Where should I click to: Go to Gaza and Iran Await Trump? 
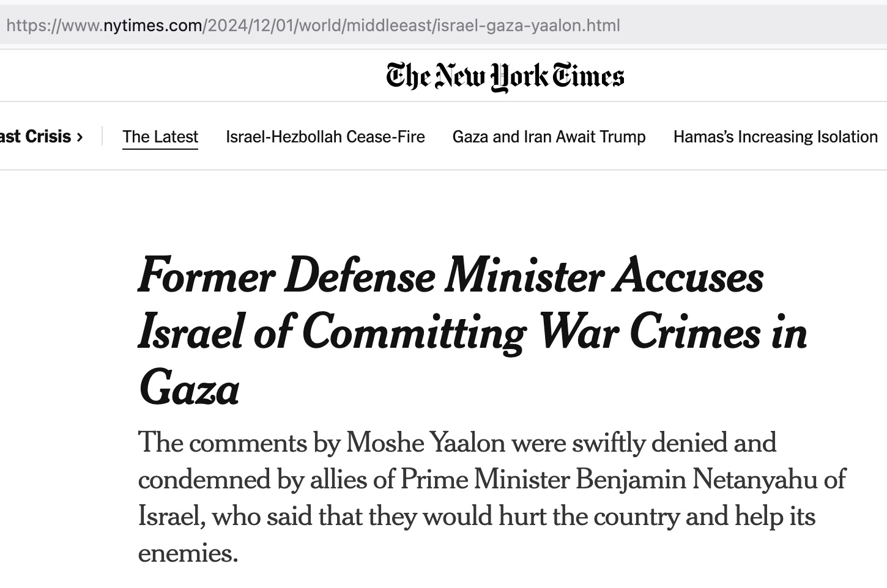tap(549, 136)
